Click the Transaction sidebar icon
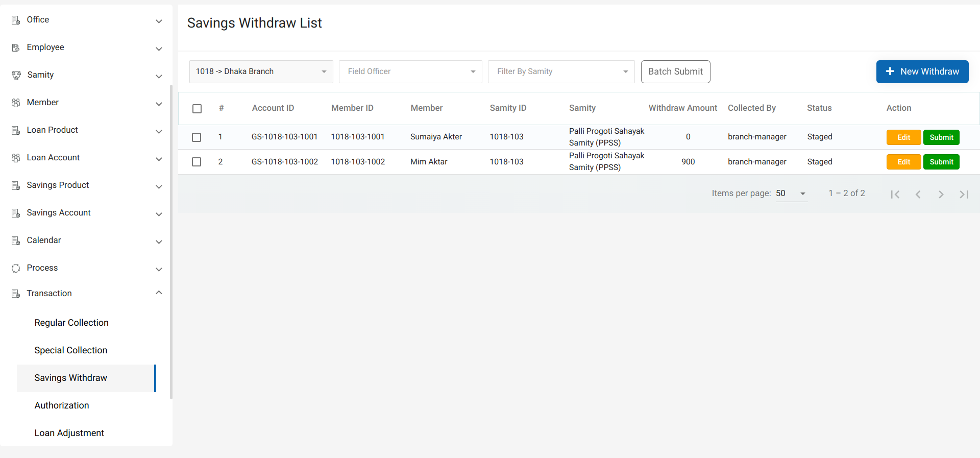Screen dimensions: 980x458 pos(16,294)
